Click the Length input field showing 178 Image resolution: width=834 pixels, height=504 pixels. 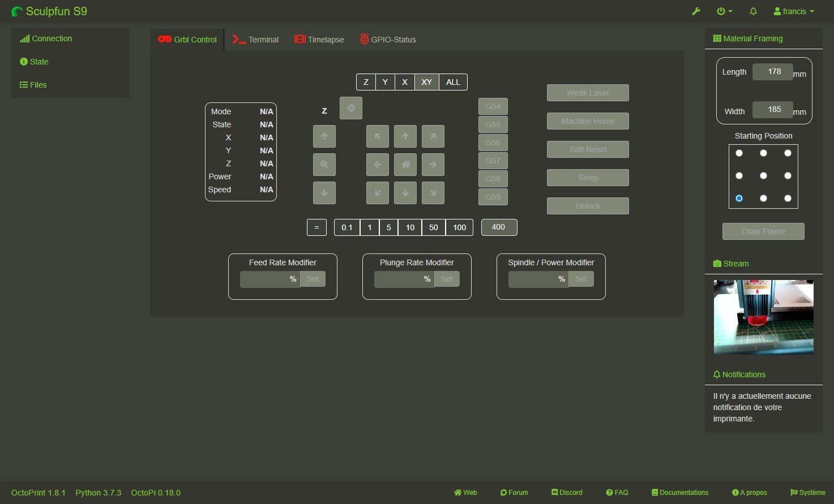[773, 72]
